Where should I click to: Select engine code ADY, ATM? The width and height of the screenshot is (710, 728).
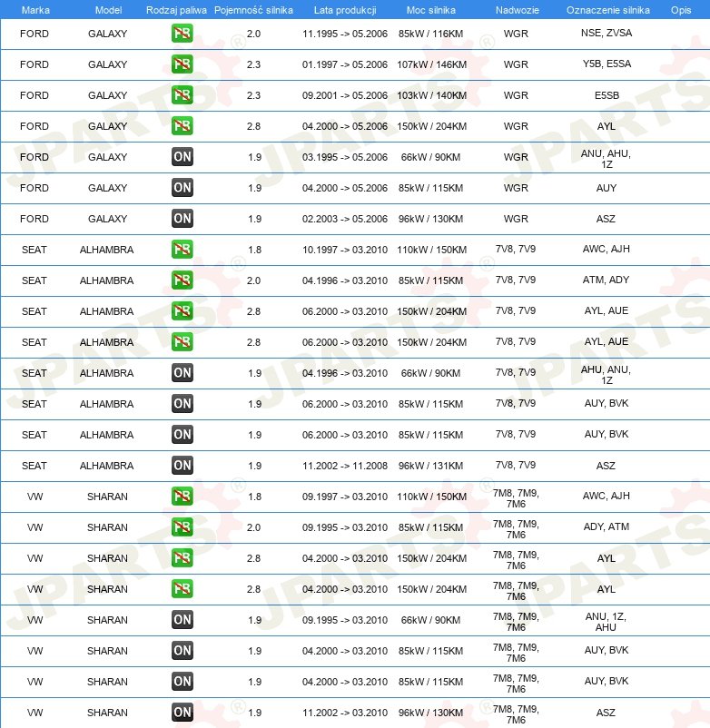point(606,526)
